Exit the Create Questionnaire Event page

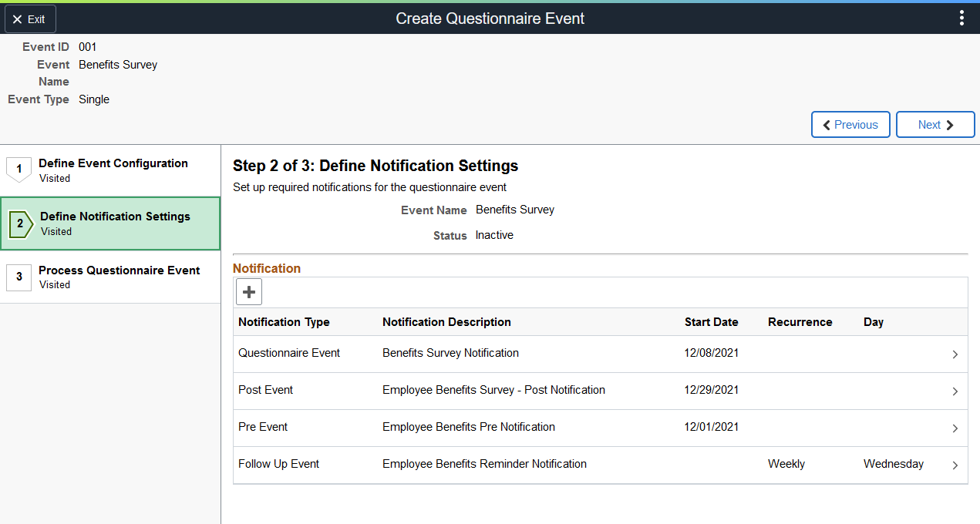(x=29, y=19)
